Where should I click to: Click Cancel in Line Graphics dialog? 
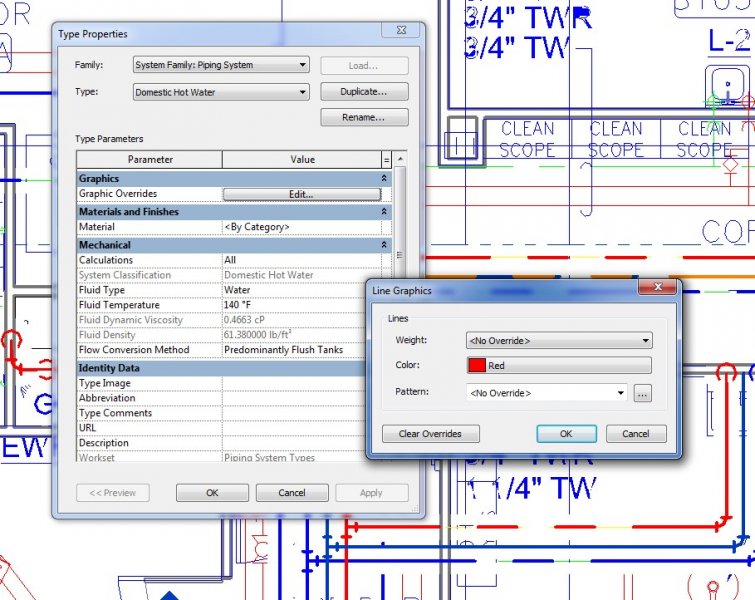[636, 433]
